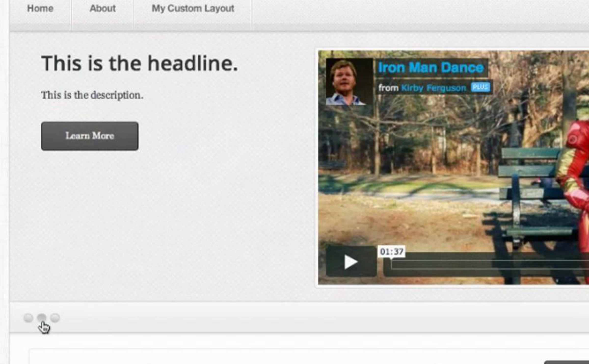Image resolution: width=589 pixels, height=364 pixels.
Task: Go to the About page
Action: (103, 9)
